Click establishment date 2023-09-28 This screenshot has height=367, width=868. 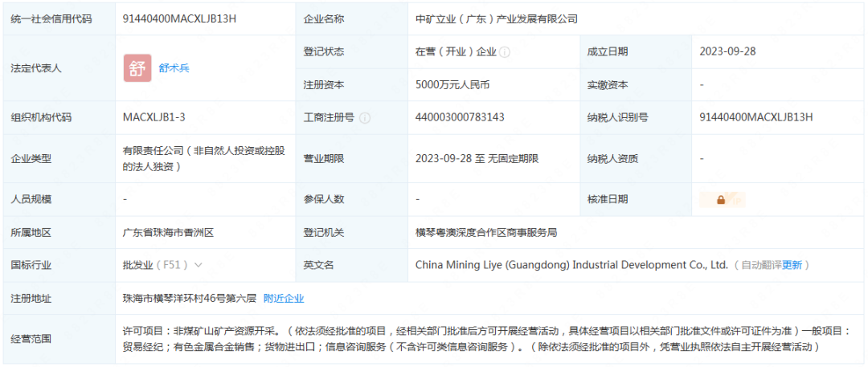pyautogui.click(x=727, y=52)
